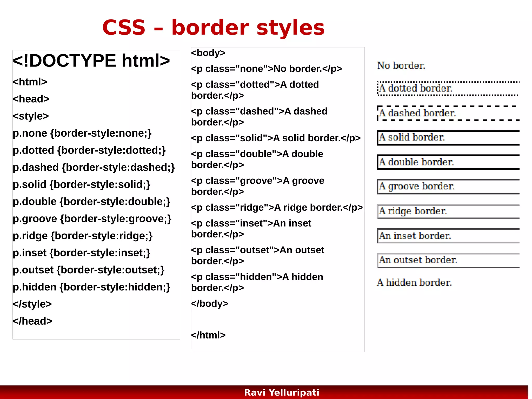Click the 'An outset border.' example box
The image size is (532, 399).
(x=448, y=260)
